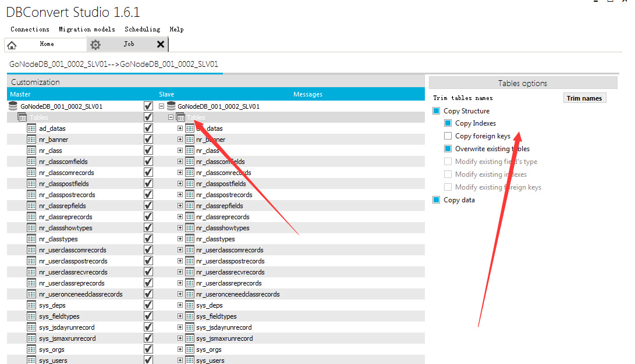Uncheck the nr_banner table checkbox
Image resolution: width=635 pixels, height=364 pixels.
point(148,139)
